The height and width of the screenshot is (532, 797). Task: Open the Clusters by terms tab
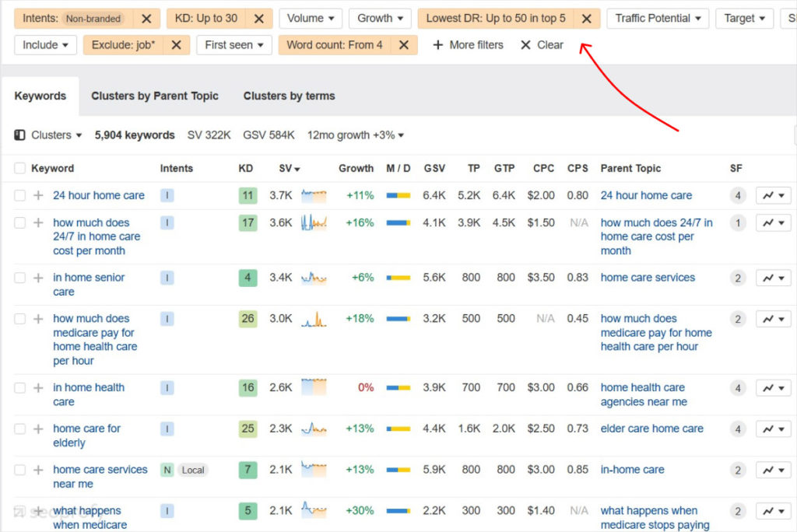click(x=288, y=96)
